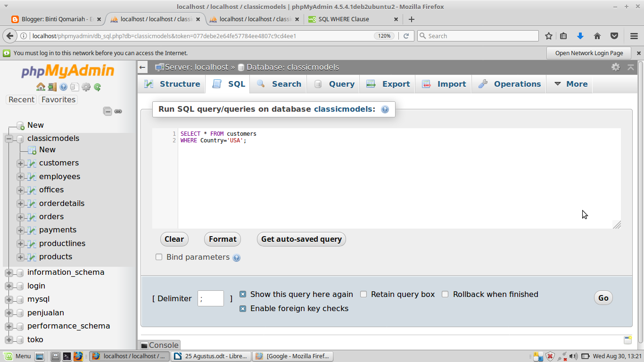The width and height of the screenshot is (644, 362).
Task: Click the phpMyAdmin home icon
Action: click(x=41, y=87)
